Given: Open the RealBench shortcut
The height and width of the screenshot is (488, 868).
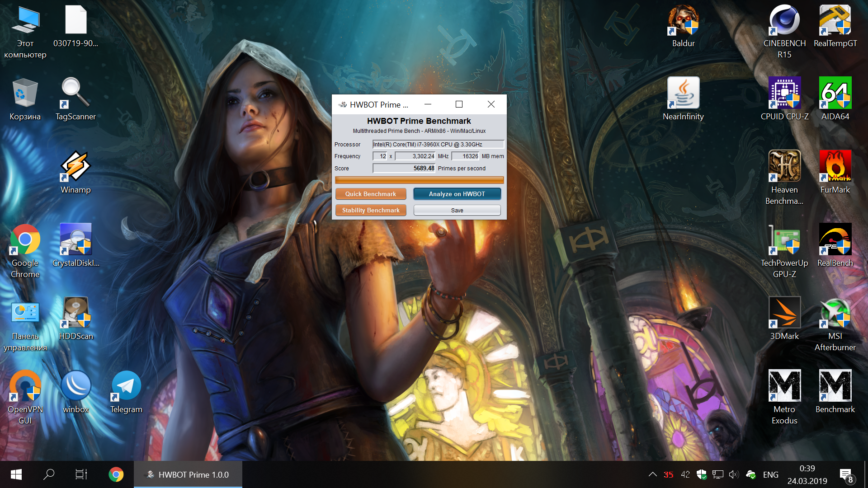Looking at the screenshot, I should 835,246.
